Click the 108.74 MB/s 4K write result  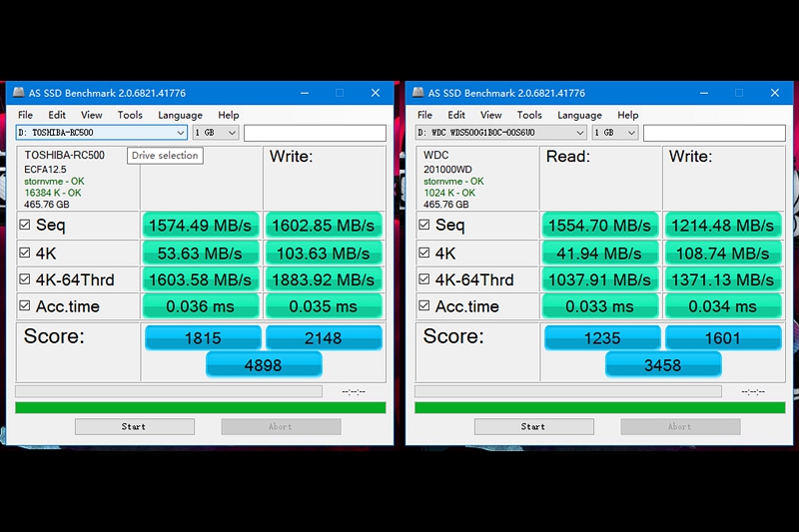[722, 253]
